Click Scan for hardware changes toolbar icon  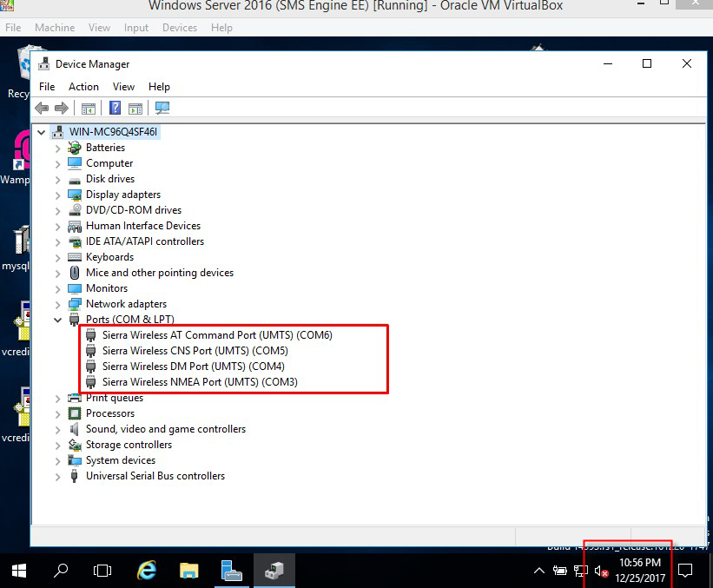[162, 109]
